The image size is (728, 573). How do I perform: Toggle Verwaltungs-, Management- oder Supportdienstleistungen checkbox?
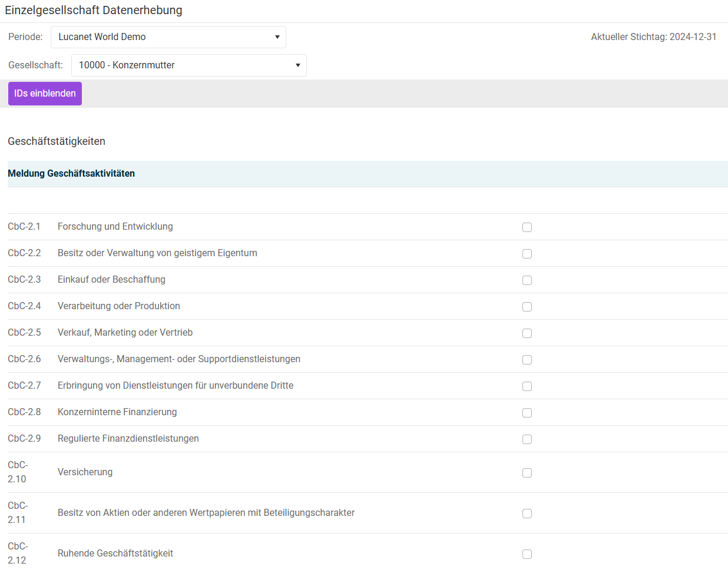point(527,360)
